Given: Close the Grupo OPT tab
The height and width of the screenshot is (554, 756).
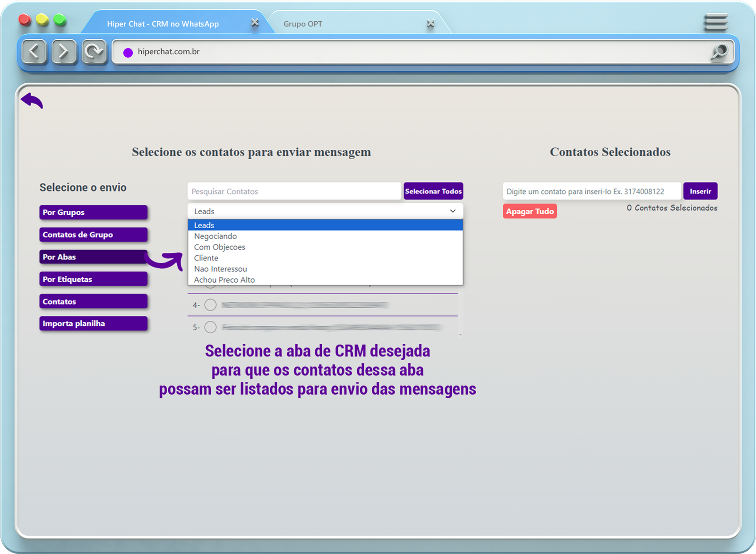Looking at the screenshot, I should click(430, 24).
